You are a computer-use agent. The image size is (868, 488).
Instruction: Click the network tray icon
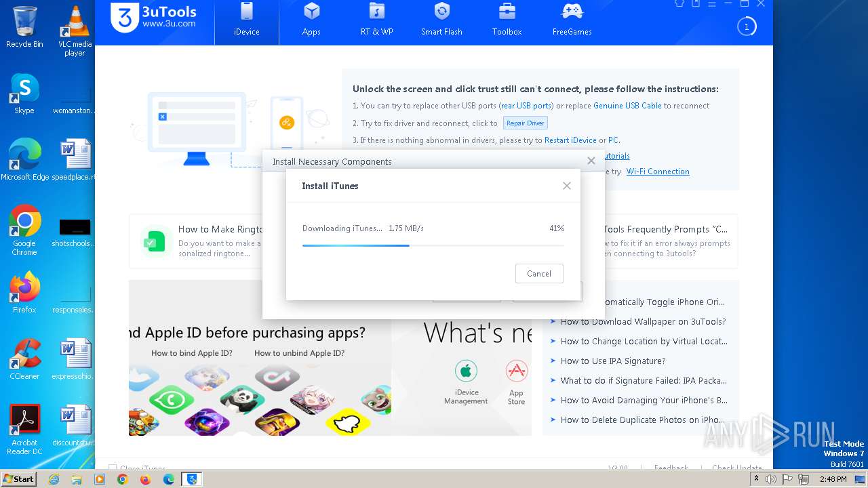(804, 479)
